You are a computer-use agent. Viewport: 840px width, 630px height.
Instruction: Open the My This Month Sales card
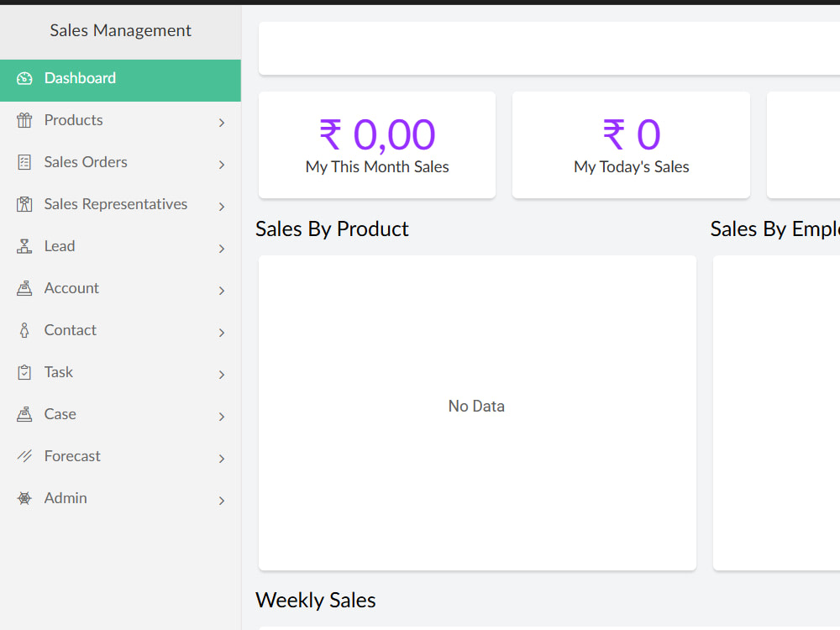coord(377,145)
